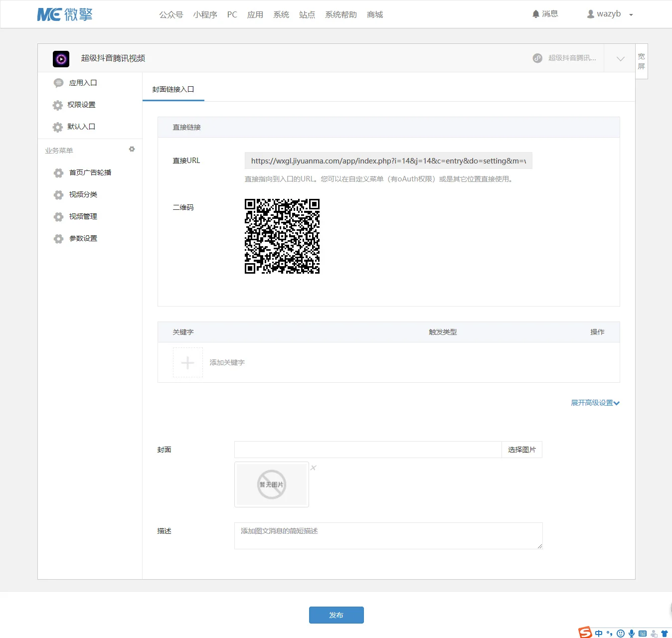672x638 pixels.
Task: Click the 视频管理 gear icon
Action: (x=58, y=217)
